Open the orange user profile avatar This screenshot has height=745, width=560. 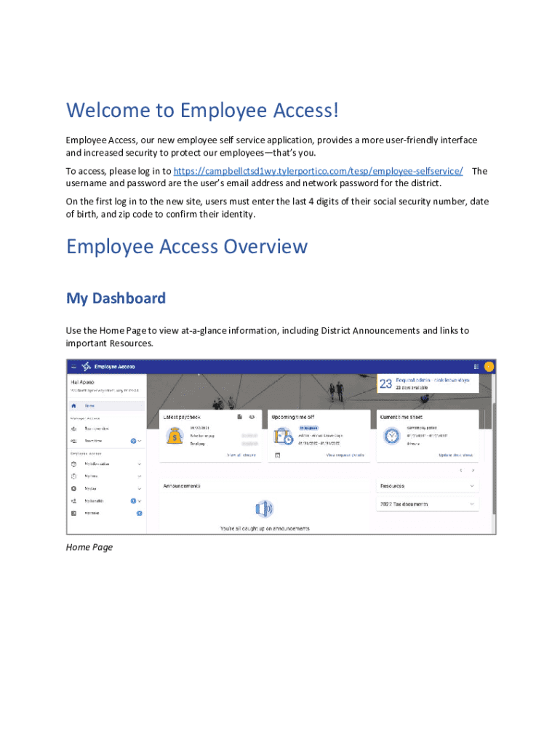489,367
